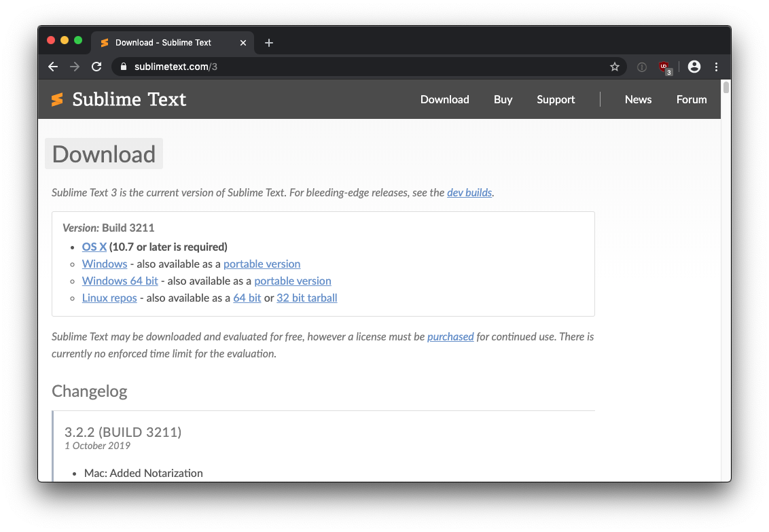
Task: Open the uBlock Origin extension icon
Action: (x=664, y=67)
